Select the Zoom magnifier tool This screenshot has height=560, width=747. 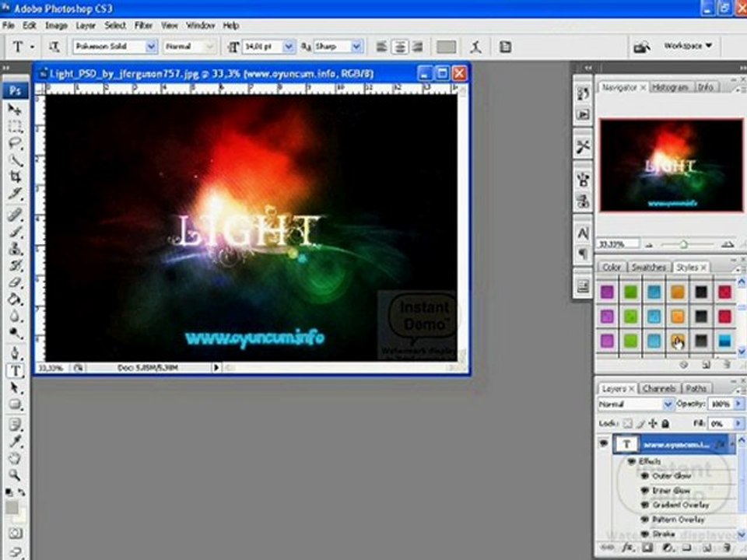pos(16,474)
